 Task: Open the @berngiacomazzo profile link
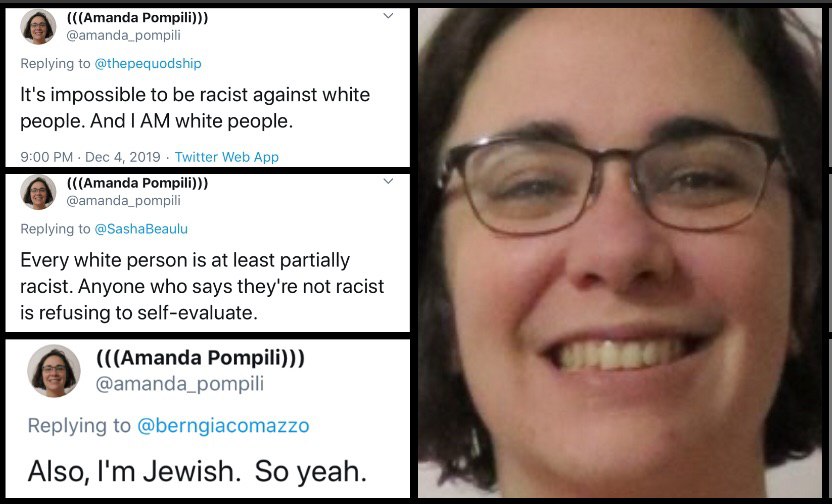click(x=223, y=425)
